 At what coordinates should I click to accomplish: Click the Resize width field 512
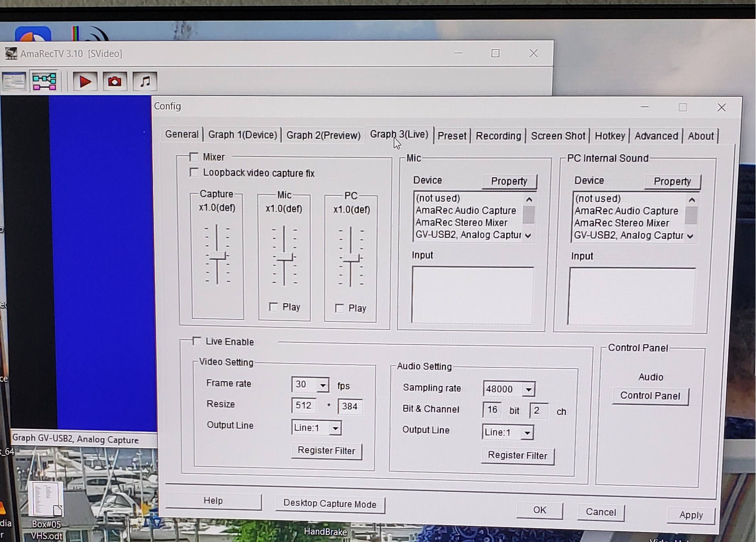click(x=304, y=406)
